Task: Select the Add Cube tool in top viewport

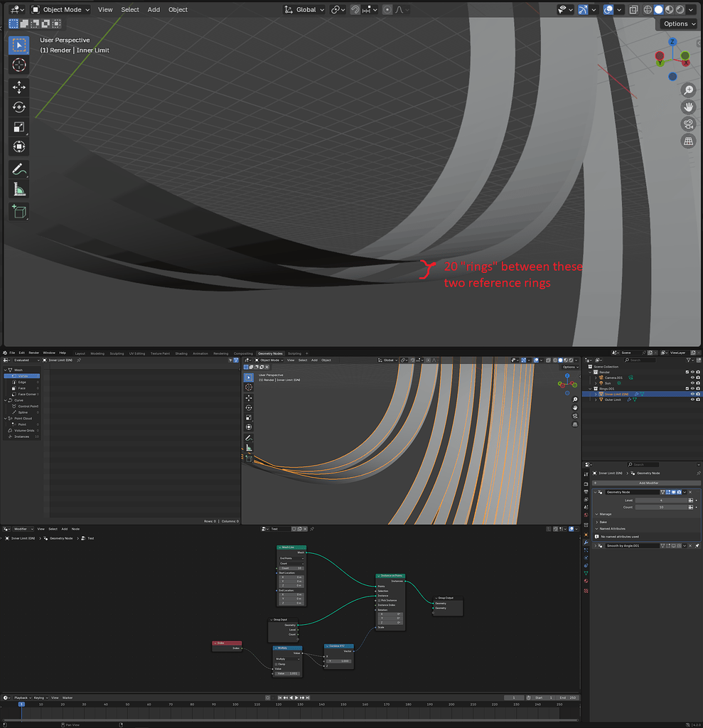Action: (x=19, y=212)
